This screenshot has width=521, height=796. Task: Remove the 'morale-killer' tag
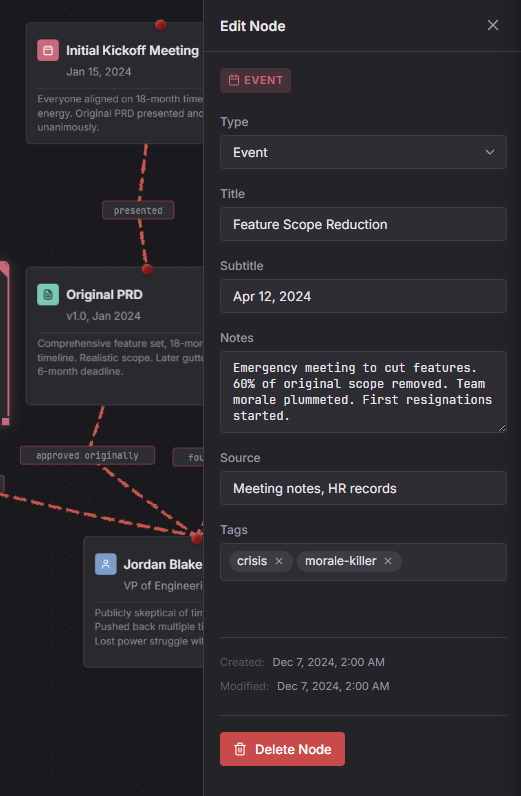[x=388, y=561]
